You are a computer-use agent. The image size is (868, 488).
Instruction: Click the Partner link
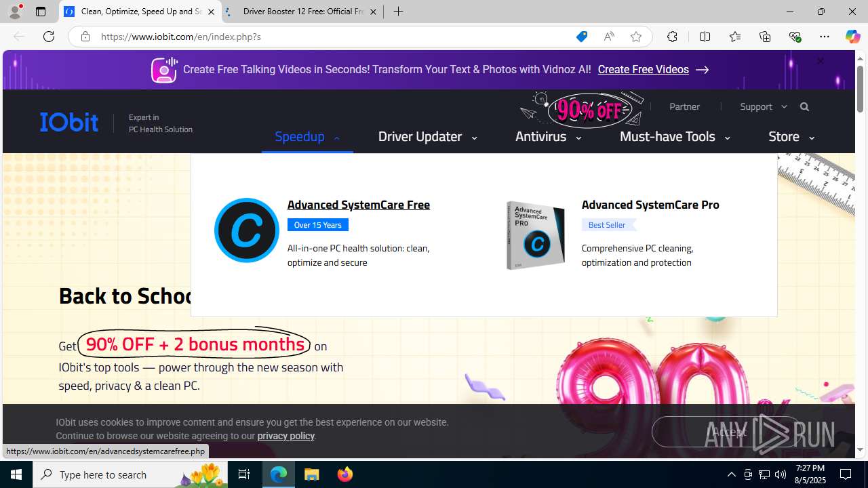pos(684,106)
